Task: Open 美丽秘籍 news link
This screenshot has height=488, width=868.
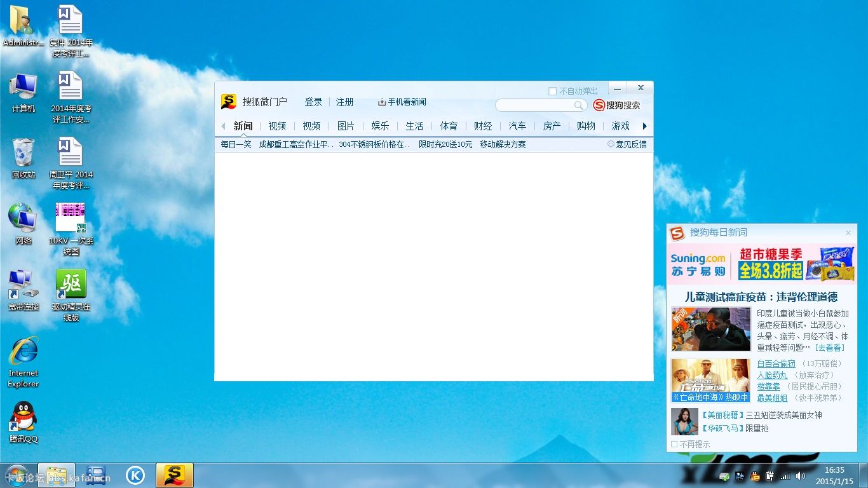Action: (762, 415)
